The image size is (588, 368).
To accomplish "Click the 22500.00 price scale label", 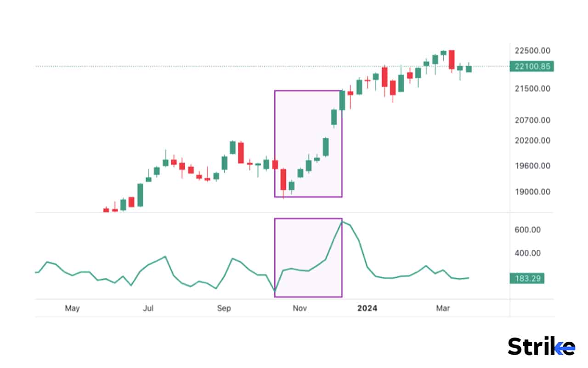I will (x=532, y=51).
